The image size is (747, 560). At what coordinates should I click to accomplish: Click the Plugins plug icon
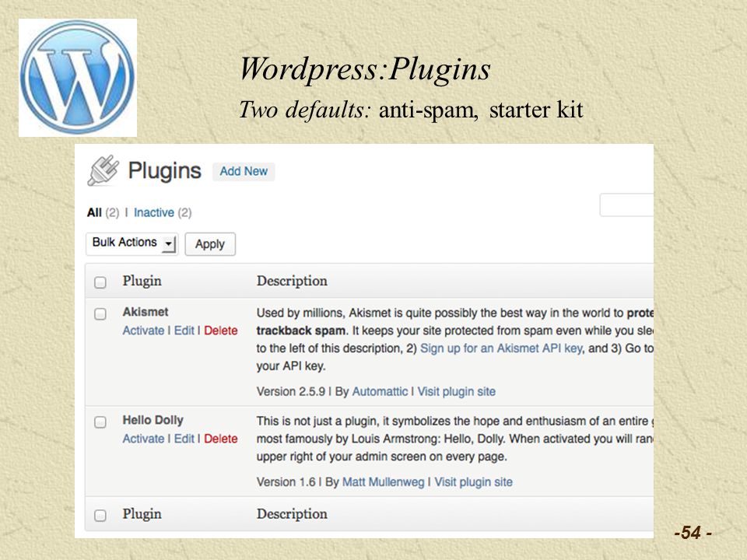click(x=103, y=170)
